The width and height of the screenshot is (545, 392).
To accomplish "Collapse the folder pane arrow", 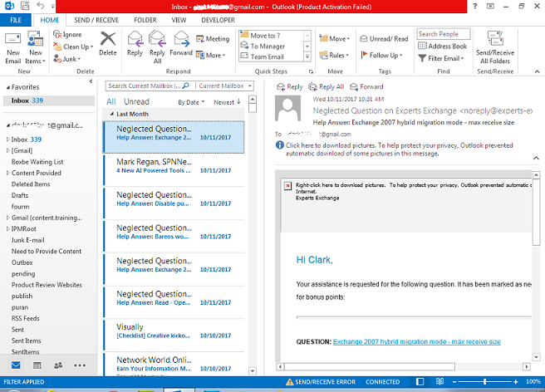I will (x=91, y=81).
